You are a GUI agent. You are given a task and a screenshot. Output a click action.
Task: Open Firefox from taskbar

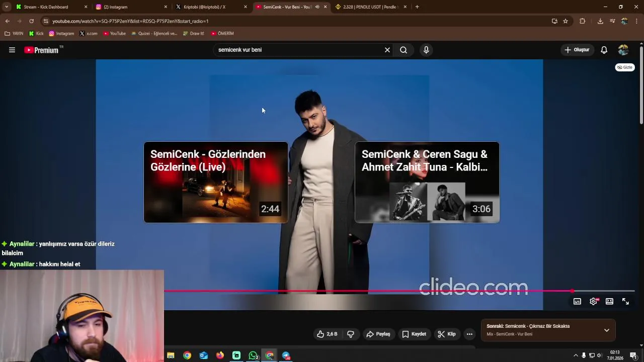click(220, 355)
